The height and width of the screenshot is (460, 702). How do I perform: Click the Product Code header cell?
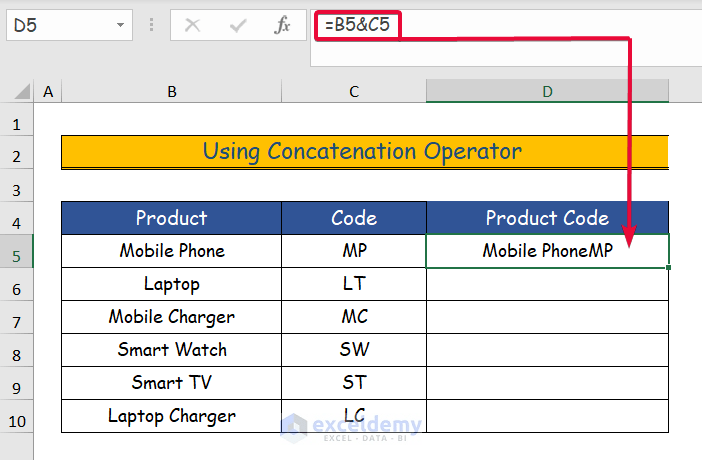[547, 218]
